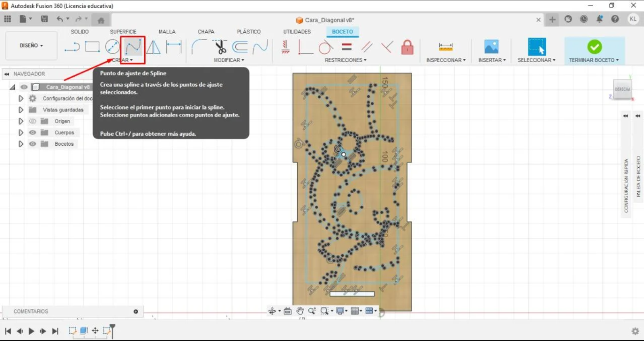
Task: Switch to the SUPERFICIE tab
Action: (123, 31)
